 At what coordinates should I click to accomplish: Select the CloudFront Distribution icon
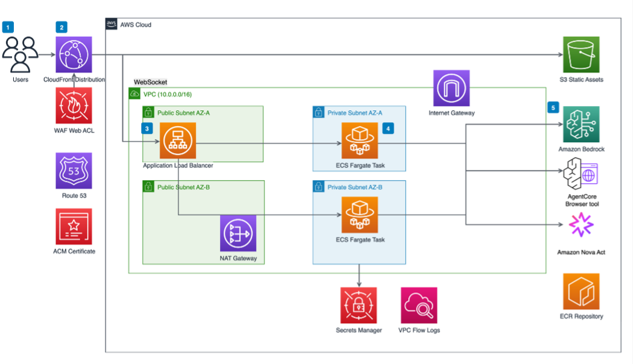coord(73,55)
